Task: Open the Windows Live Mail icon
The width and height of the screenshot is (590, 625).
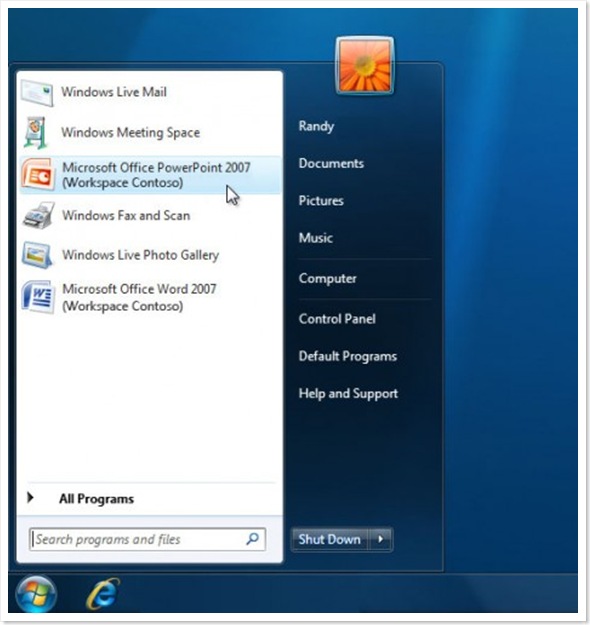Action: click(37, 93)
